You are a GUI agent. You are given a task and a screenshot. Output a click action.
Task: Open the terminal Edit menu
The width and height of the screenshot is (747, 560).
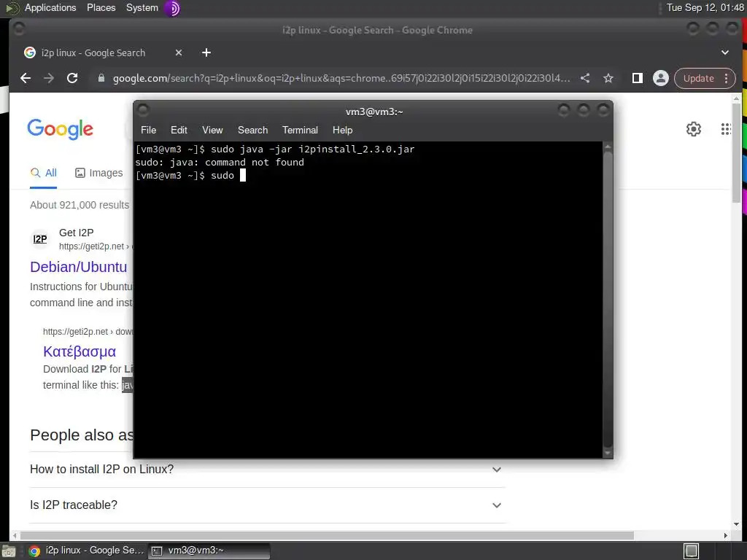(x=179, y=130)
